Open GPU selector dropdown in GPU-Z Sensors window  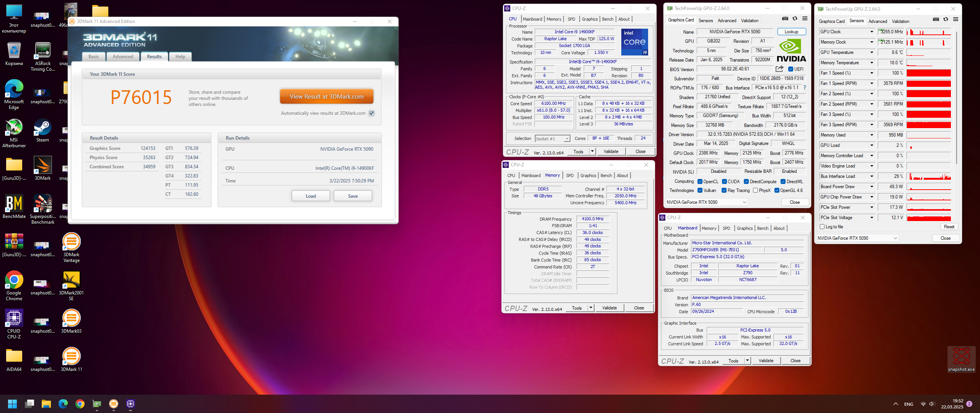[x=857, y=238]
